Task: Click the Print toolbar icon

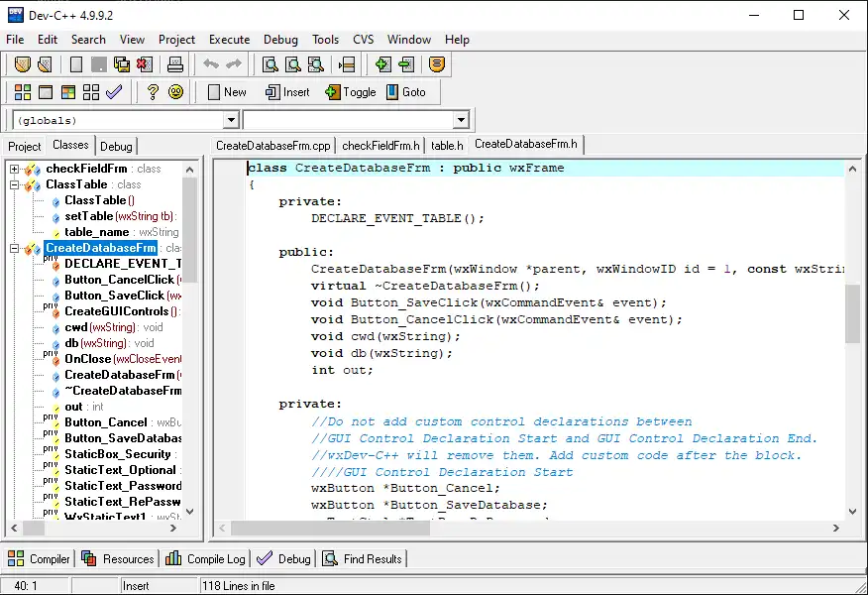Action: coord(177,64)
